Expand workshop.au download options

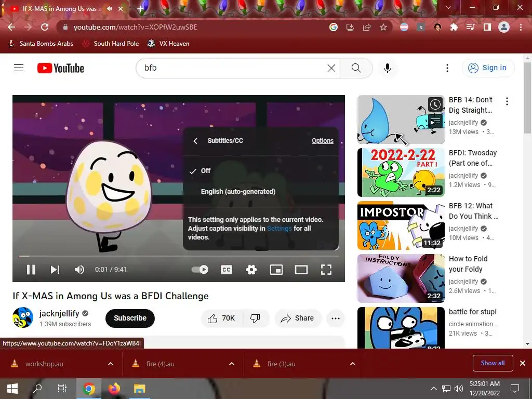111,364
